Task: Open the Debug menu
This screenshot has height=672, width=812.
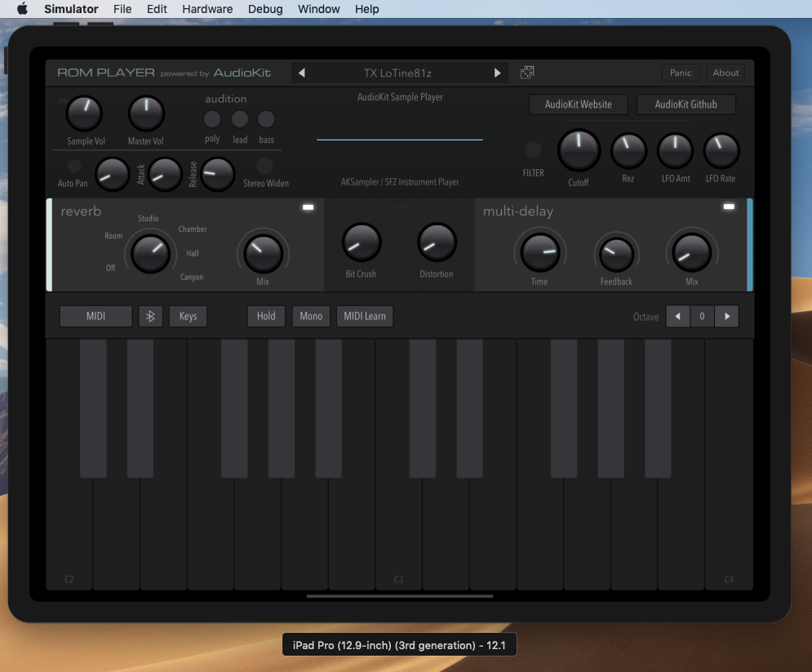Action: [x=265, y=9]
